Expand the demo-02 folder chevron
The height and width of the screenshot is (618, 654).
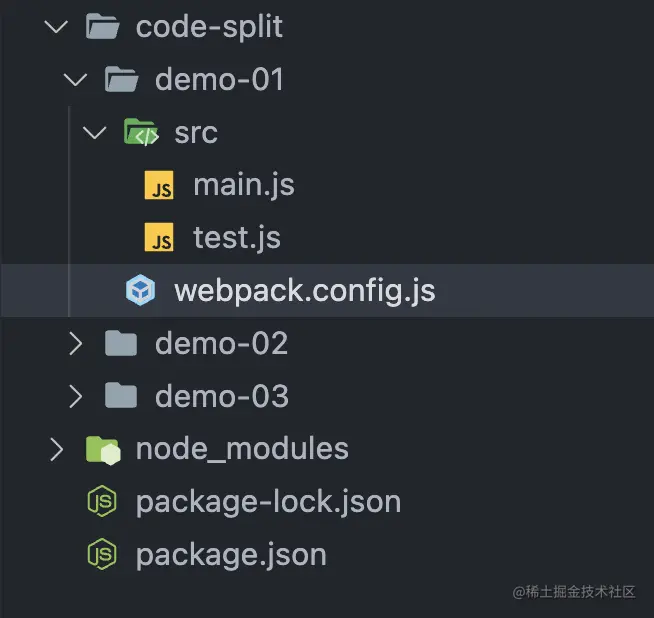click(75, 344)
